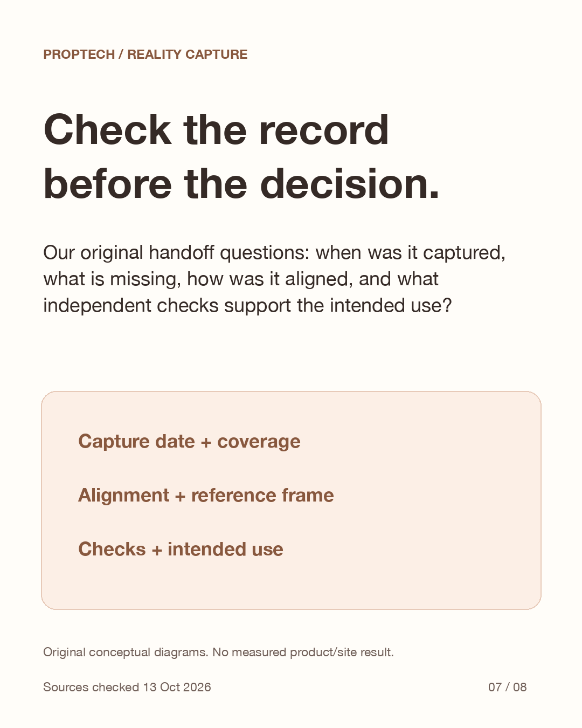
Task: Click the line 'independent checks support the intended use?'
Action: 247,305
